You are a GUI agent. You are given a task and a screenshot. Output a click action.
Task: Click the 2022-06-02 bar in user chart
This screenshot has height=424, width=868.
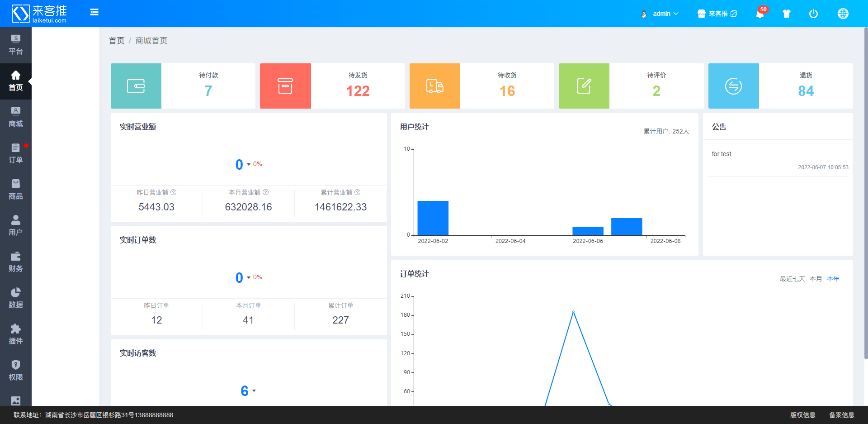(x=433, y=218)
